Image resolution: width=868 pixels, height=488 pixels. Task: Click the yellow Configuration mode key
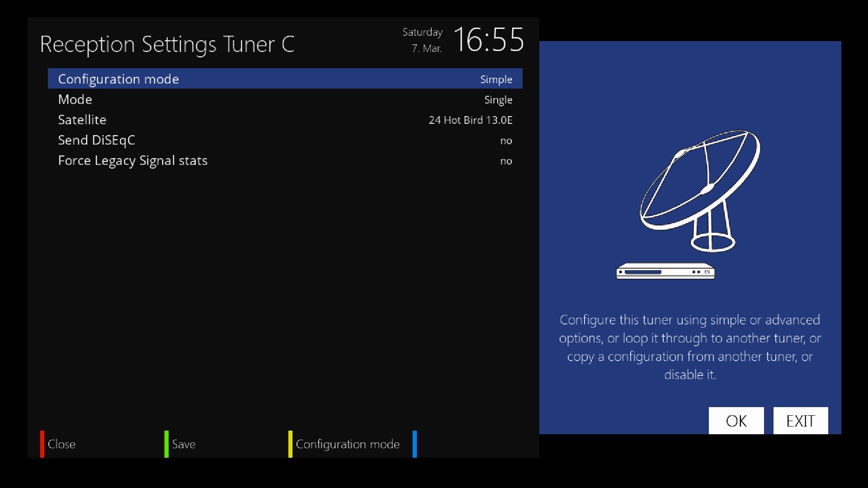click(x=344, y=444)
